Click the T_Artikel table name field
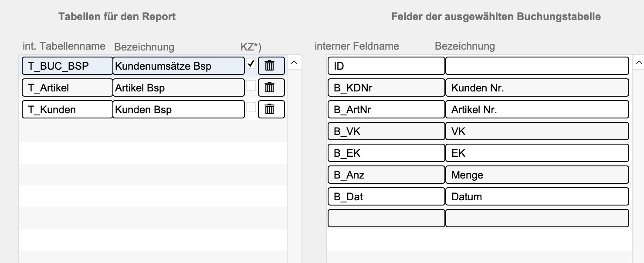Image resolution: width=644 pixels, height=263 pixels. pyautogui.click(x=68, y=88)
